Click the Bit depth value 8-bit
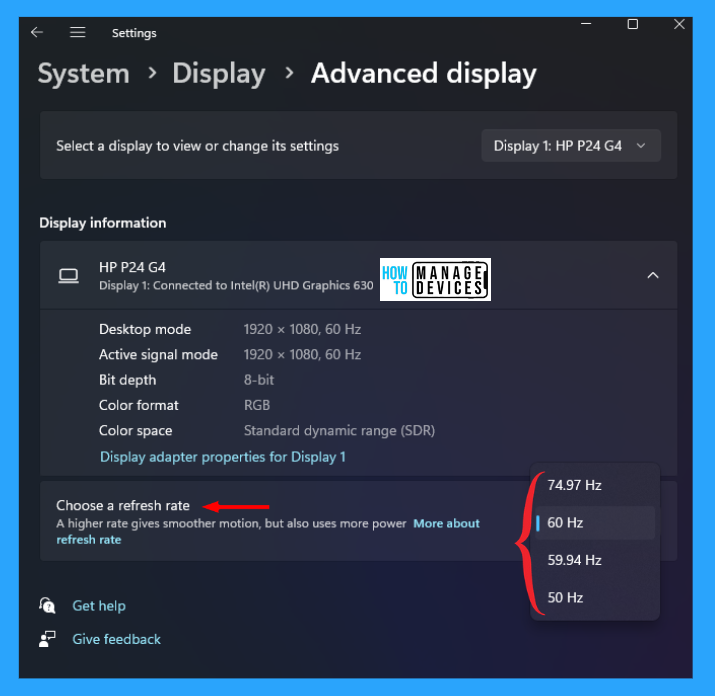Image resolution: width=715 pixels, height=696 pixels. (x=259, y=380)
